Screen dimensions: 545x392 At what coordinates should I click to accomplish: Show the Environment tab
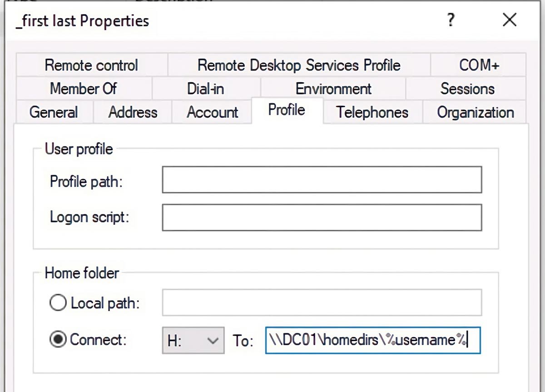[x=333, y=89]
